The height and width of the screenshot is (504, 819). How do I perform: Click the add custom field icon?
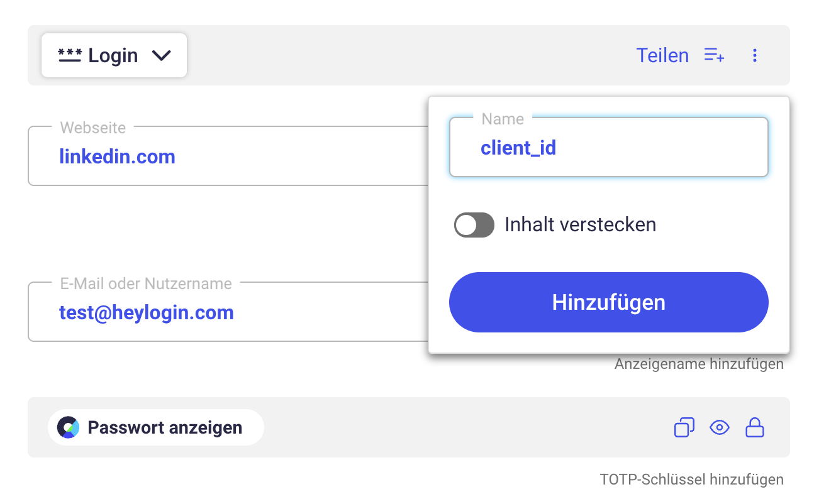[714, 55]
